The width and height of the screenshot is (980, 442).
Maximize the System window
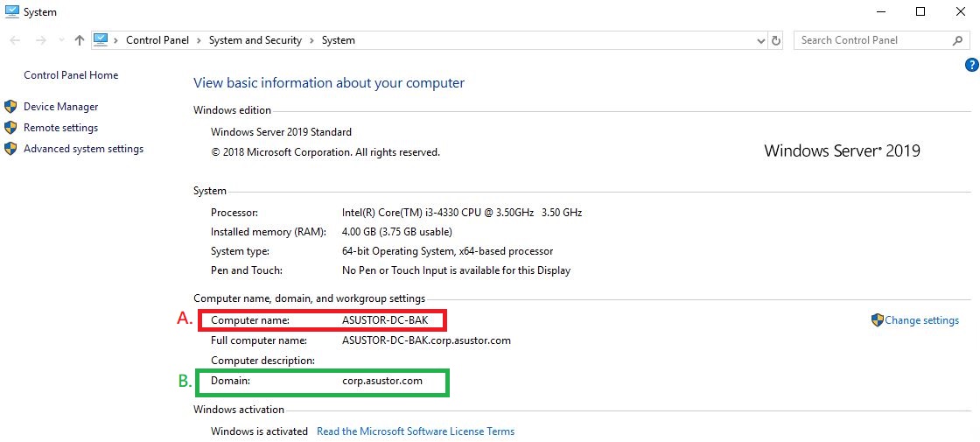[x=920, y=11]
